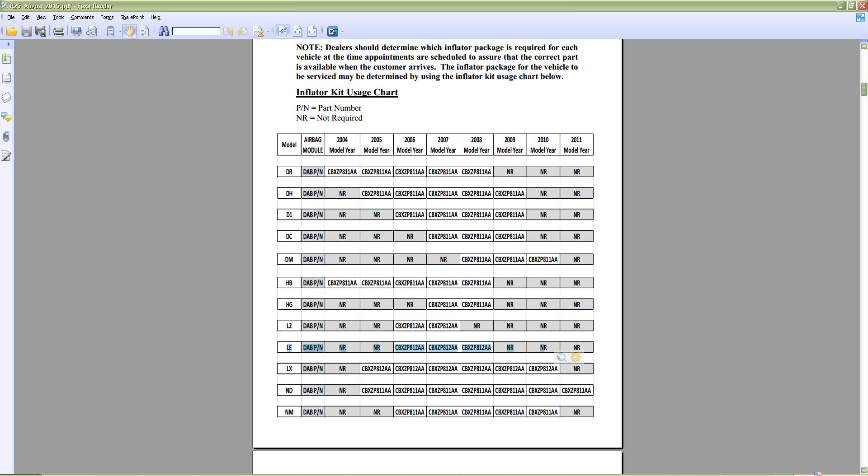Click the HB row 2008 CBXZP811AA cell

tap(476, 283)
